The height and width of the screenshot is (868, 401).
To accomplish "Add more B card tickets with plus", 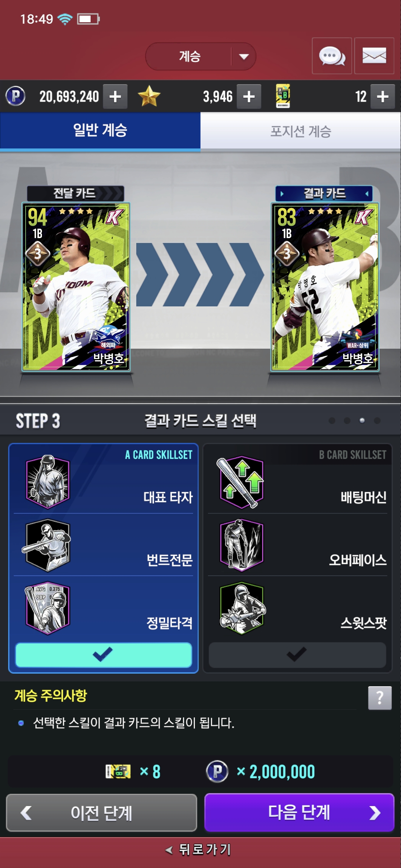I will (x=383, y=96).
